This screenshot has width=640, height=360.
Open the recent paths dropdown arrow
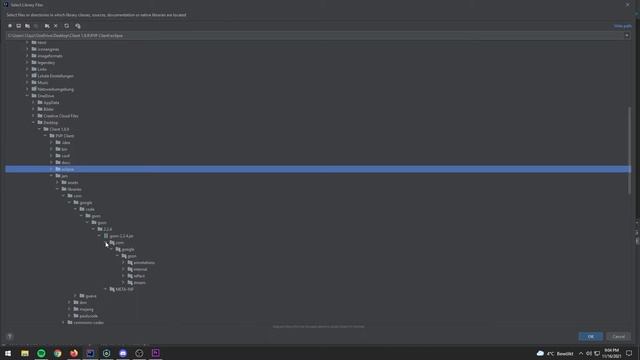(x=627, y=36)
